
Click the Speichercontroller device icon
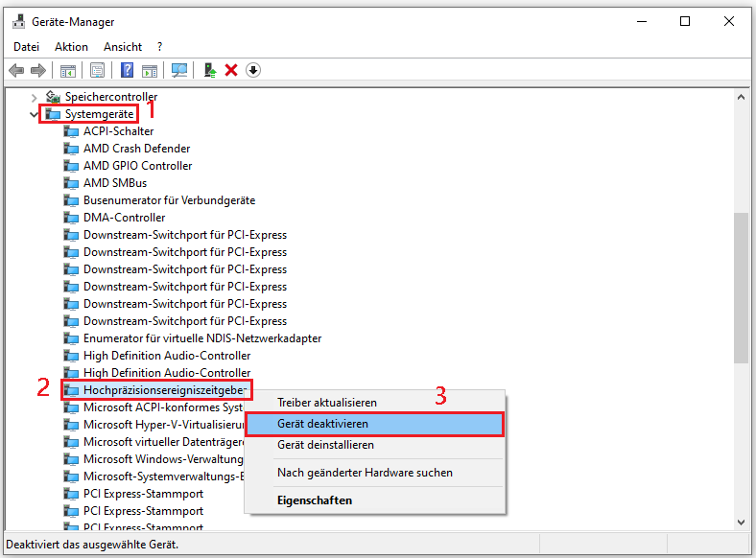53,97
